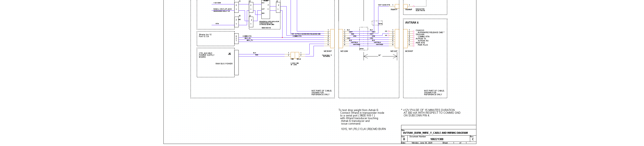Click the 'J8' connector designator
The height and width of the screenshot is (146, 644).
click(x=240, y=16)
